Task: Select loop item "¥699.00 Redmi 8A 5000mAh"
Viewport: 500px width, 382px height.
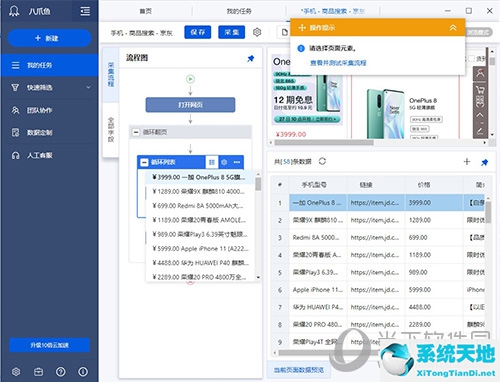Action: [200, 206]
